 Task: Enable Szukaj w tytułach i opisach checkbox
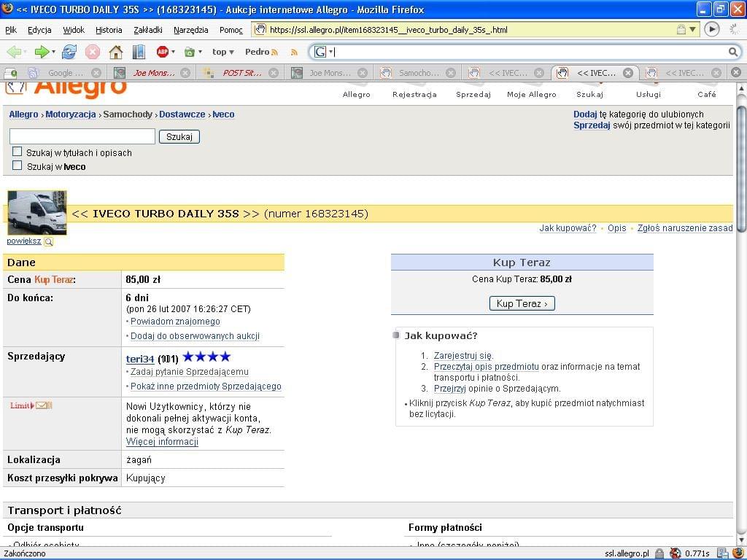coord(18,152)
